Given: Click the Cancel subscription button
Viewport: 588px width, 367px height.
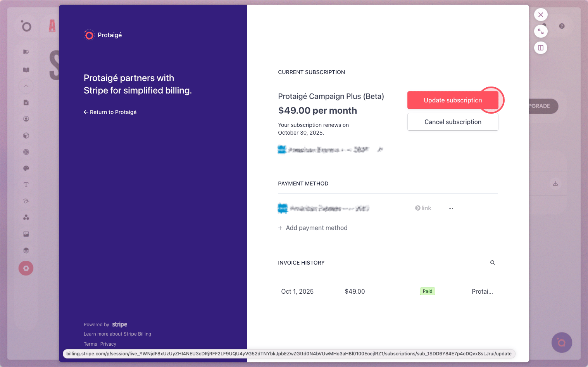Looking at the screenshot, I should click(x=453, y=122).
